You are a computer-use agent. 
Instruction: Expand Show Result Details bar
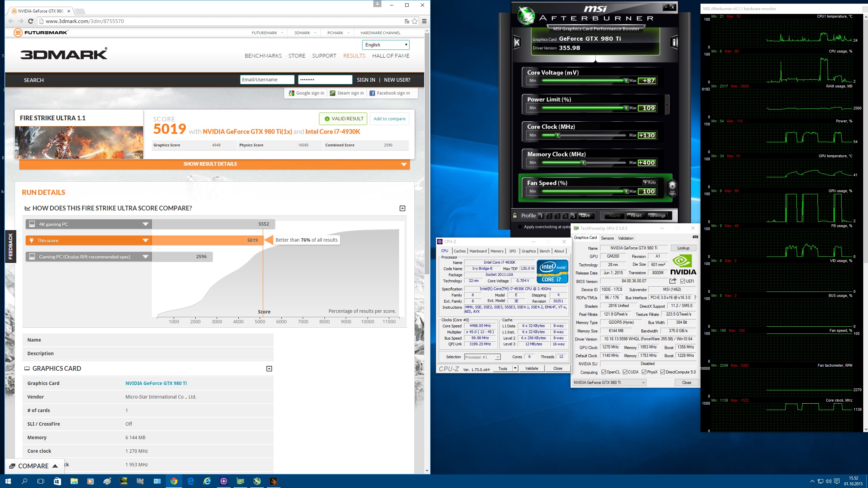(x=214, y=164)
